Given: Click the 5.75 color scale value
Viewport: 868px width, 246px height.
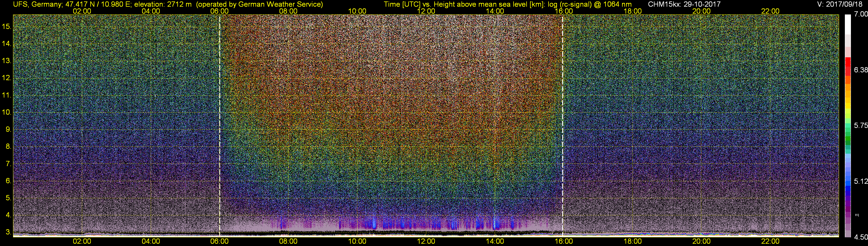Looking at the screenshot, I should pos(861,125).
